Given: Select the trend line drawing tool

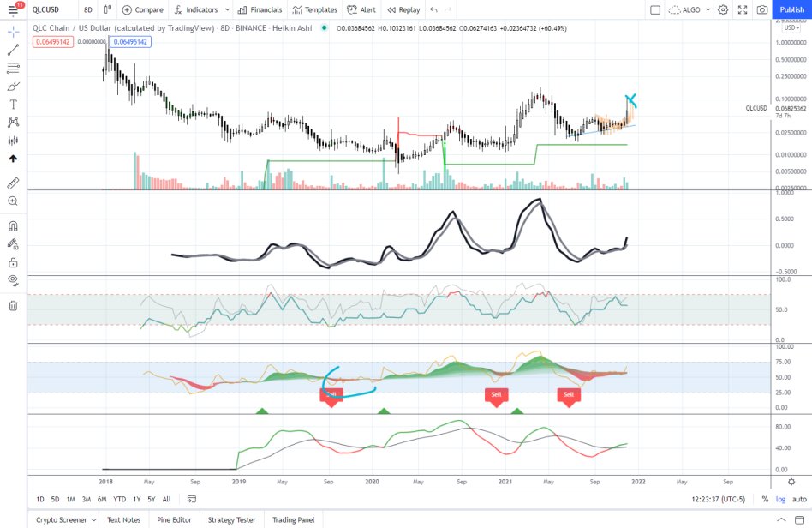Looking at the screenshot, I should click(x=14, y=50).
